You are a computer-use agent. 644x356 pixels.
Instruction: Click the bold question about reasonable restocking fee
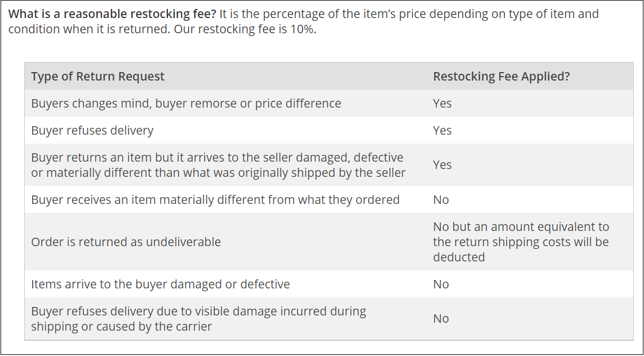tap(113, 14)
